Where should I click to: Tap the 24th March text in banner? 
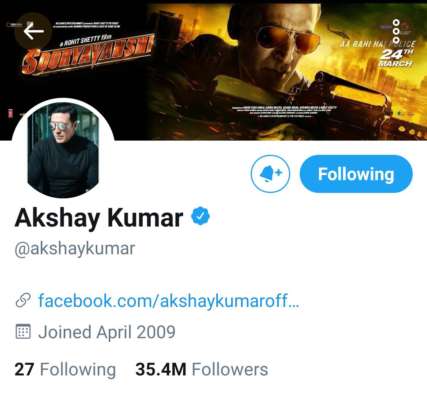397,58
